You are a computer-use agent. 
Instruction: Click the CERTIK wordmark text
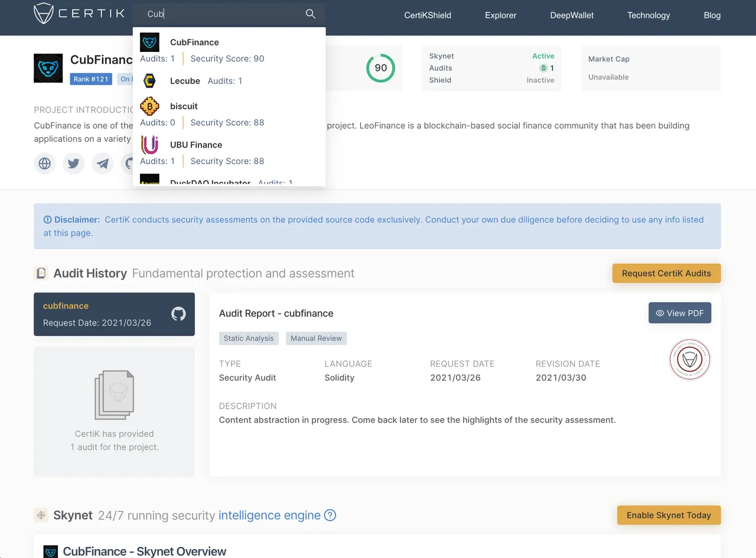click(92, 14)
